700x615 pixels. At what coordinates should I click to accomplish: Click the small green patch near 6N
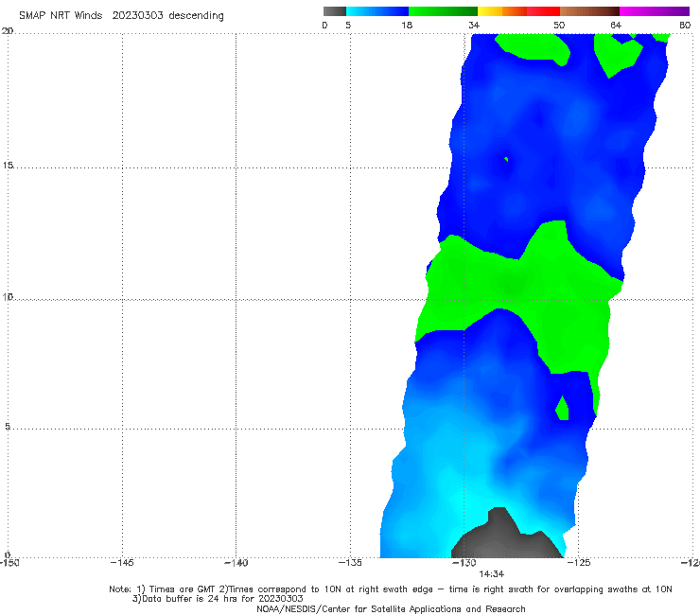point(562,409)
